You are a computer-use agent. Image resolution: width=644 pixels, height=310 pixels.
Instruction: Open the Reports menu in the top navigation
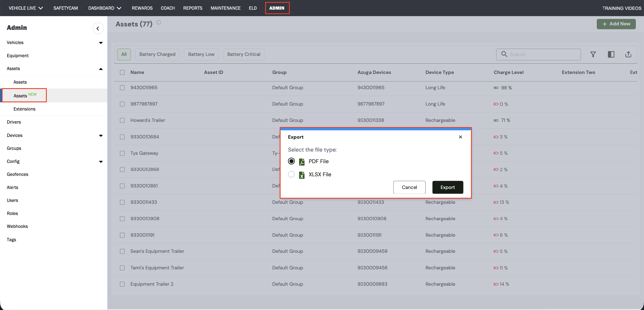click(193, 8)
